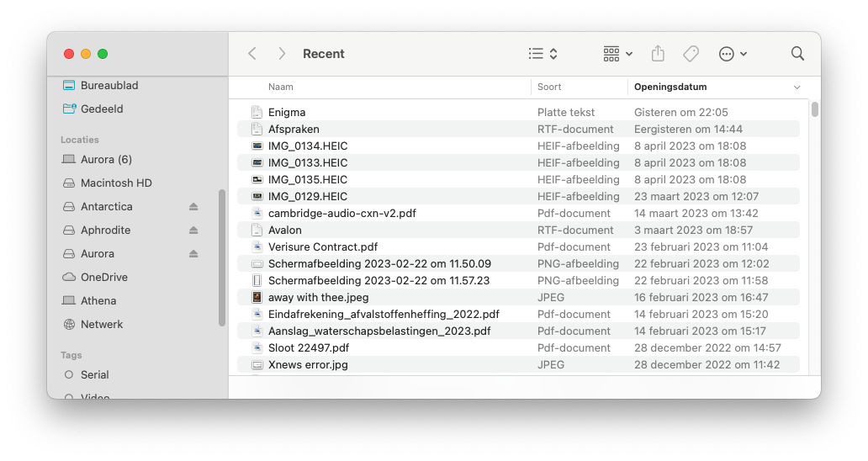This screenshot has height=461, width=868.
Task: Eject the Aurora disk volume
Action: [193, 254]
